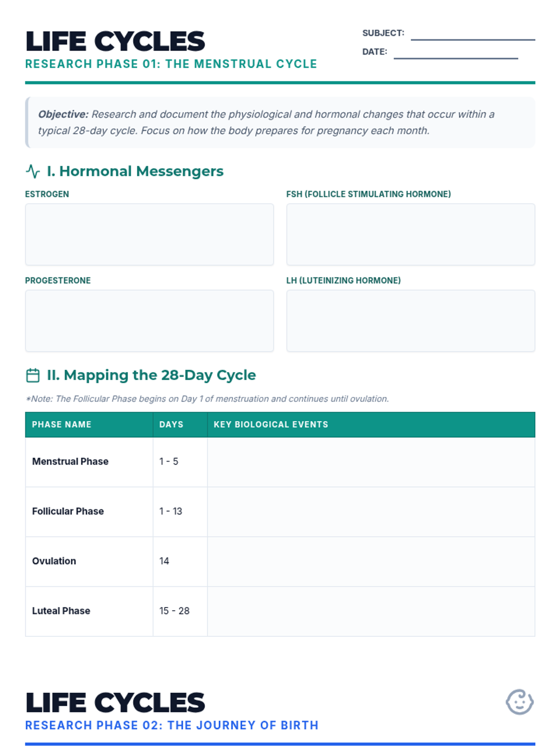Focus the FSH answer box

410,234
